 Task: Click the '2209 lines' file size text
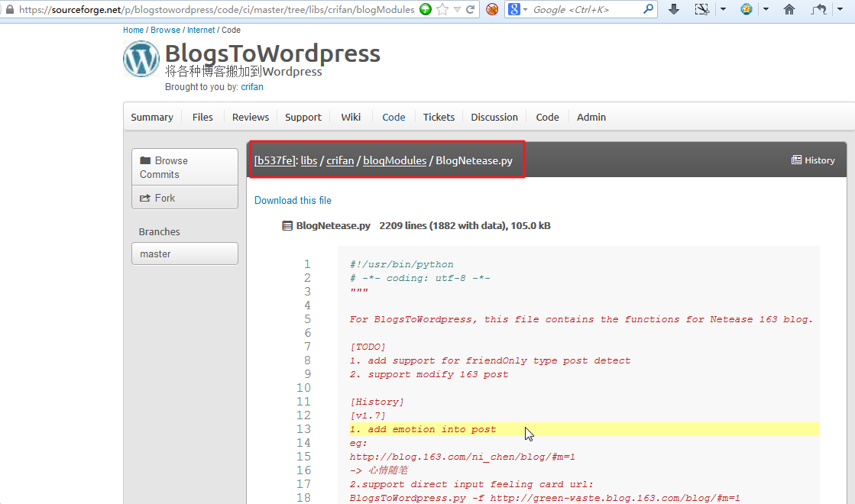[465, 225]
